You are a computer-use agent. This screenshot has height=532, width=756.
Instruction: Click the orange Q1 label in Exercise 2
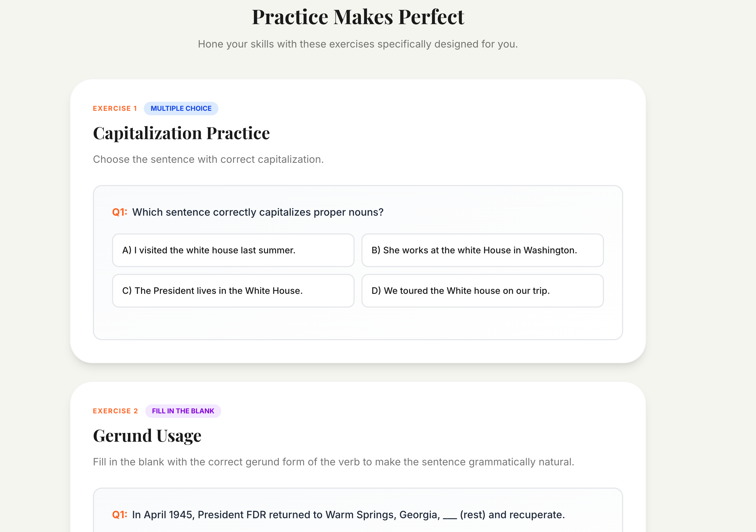[x=120, y=515]
